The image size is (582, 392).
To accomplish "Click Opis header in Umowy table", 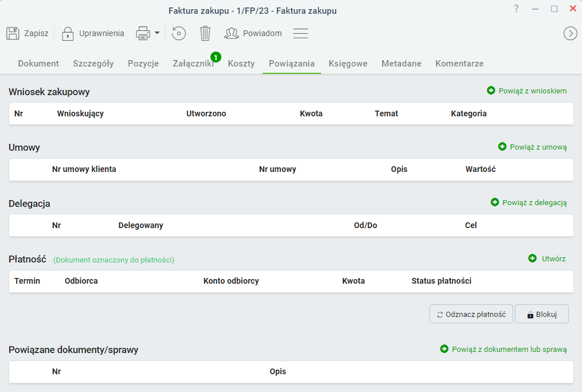I will pos(399,169).
